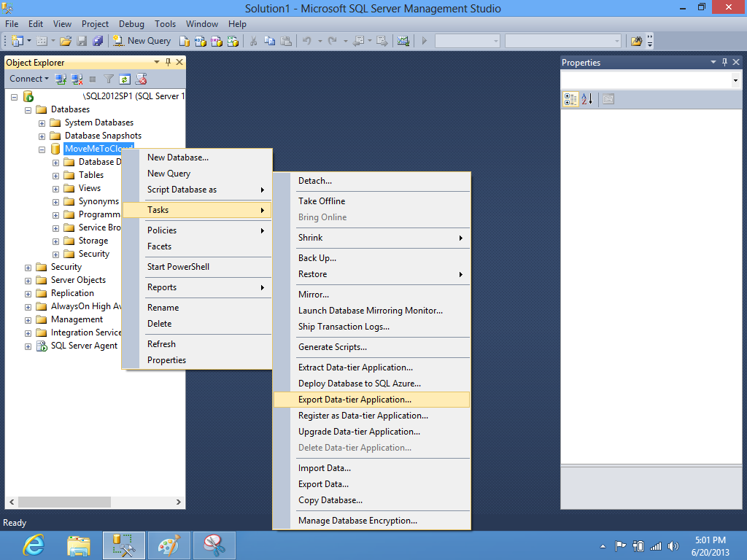Expand the System Databases tree node

(42, 122)
